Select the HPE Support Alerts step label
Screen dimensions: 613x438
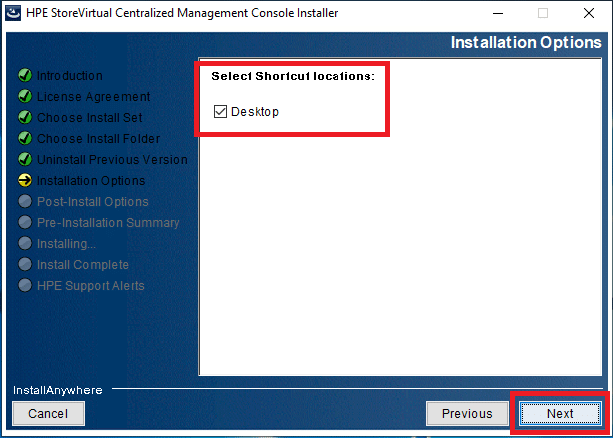tap(91, 286)
